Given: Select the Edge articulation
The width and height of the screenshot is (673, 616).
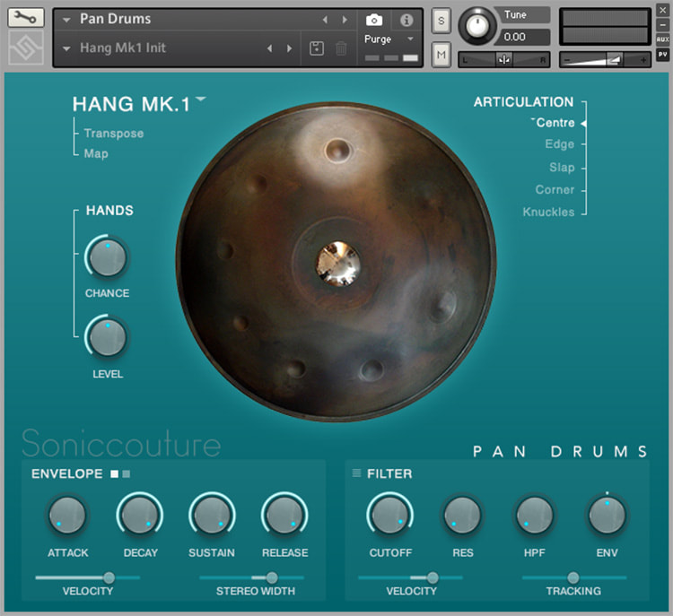Looking at the screenshot, I should (x=560, y=143).
